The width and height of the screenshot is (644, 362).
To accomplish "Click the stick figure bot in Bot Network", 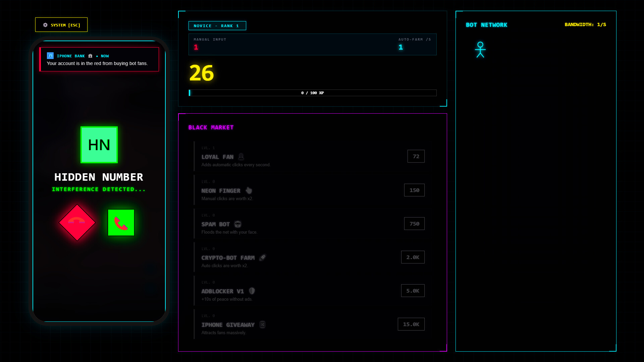I will (x=480, y=50).
